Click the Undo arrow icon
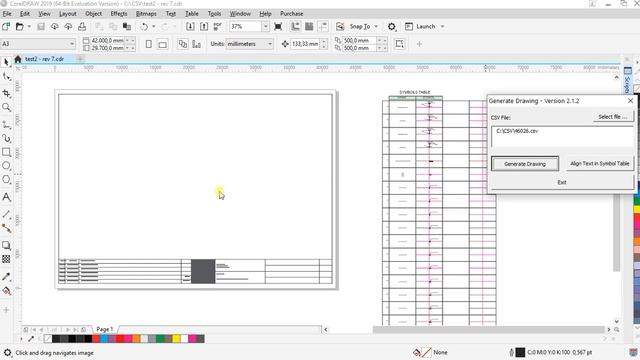 coord(144,27)
